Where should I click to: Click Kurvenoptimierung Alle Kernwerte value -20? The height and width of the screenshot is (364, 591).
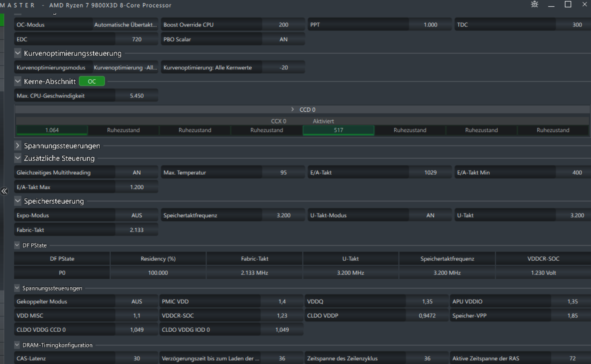pyautogui.click(x=283, y=68)
